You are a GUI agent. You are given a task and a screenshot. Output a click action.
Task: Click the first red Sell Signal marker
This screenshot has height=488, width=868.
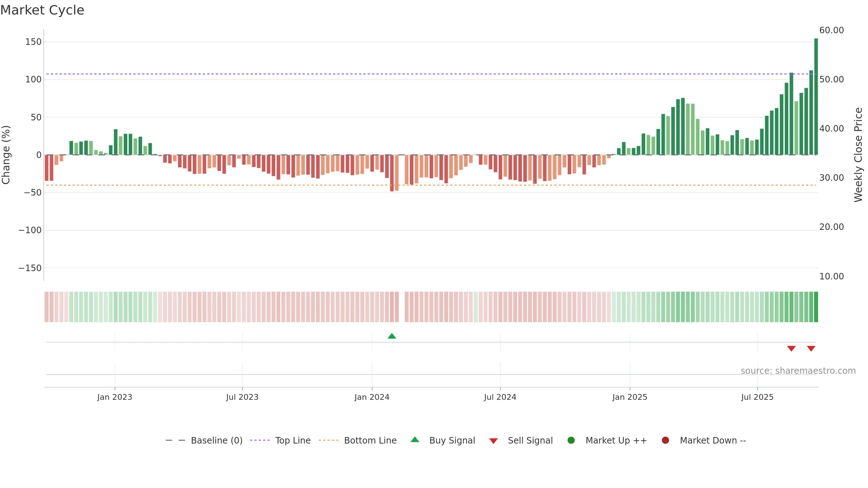pos(791,348)
